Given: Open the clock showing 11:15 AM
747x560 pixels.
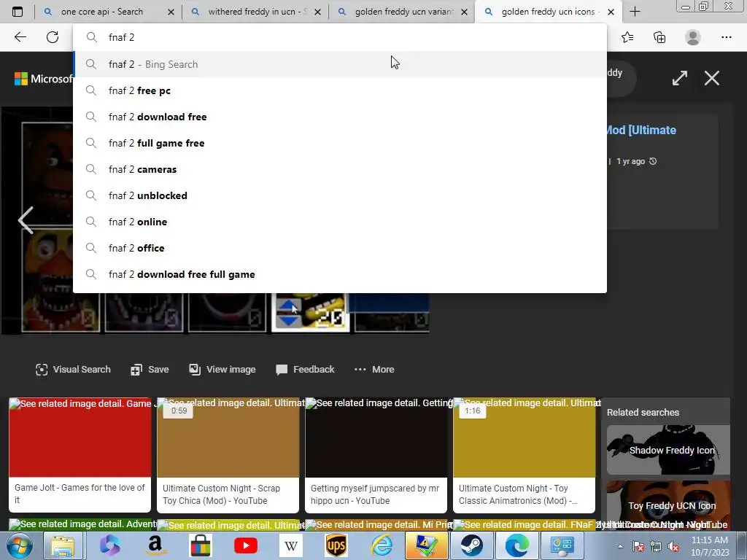Looking at the screenshot, I should tap(710, 545).
